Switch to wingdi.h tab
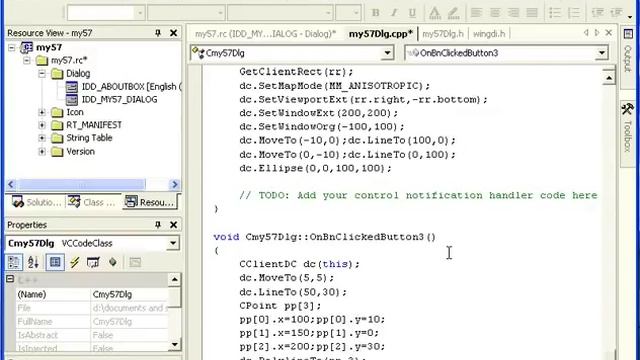 tap(489, 34)
